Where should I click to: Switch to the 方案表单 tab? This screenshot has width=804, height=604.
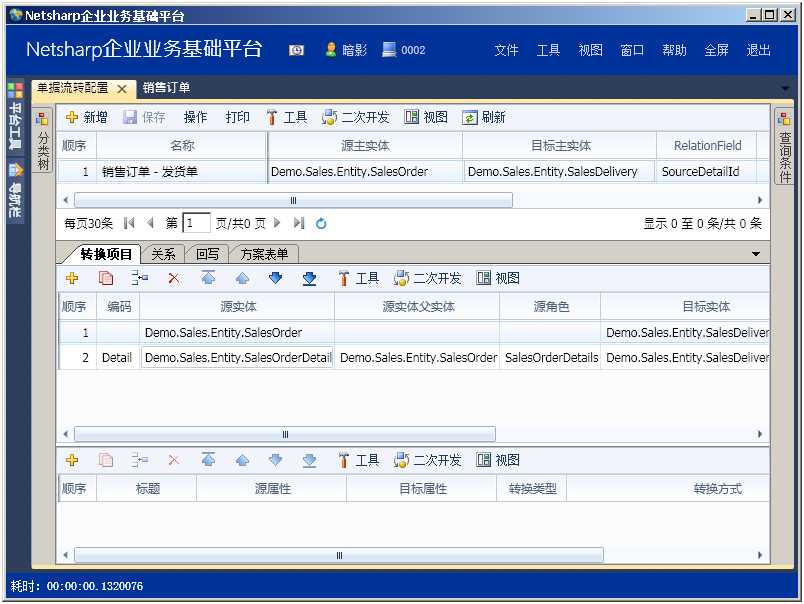pos(264,254)
